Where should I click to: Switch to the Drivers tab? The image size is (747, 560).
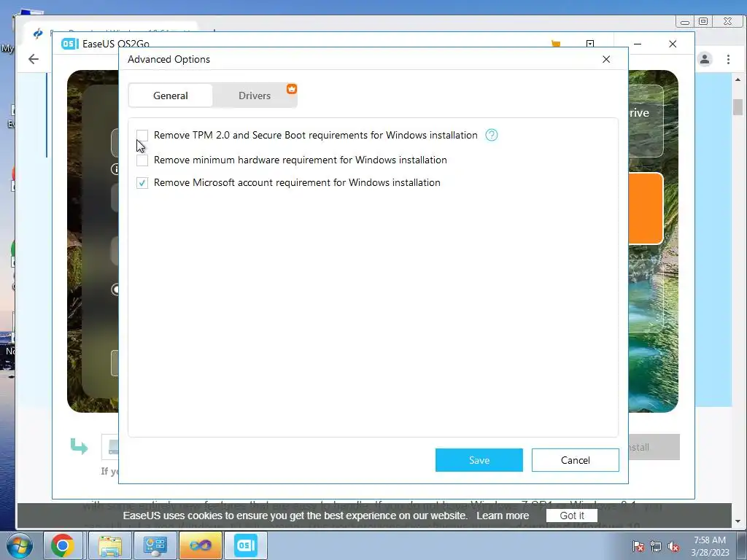tap(255, 96)
